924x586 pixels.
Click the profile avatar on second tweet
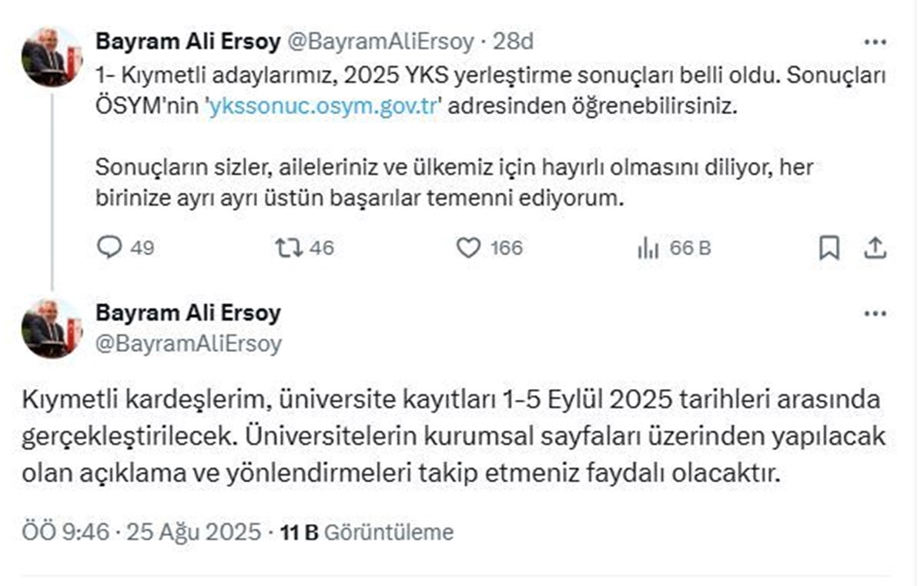coord(52,329)
